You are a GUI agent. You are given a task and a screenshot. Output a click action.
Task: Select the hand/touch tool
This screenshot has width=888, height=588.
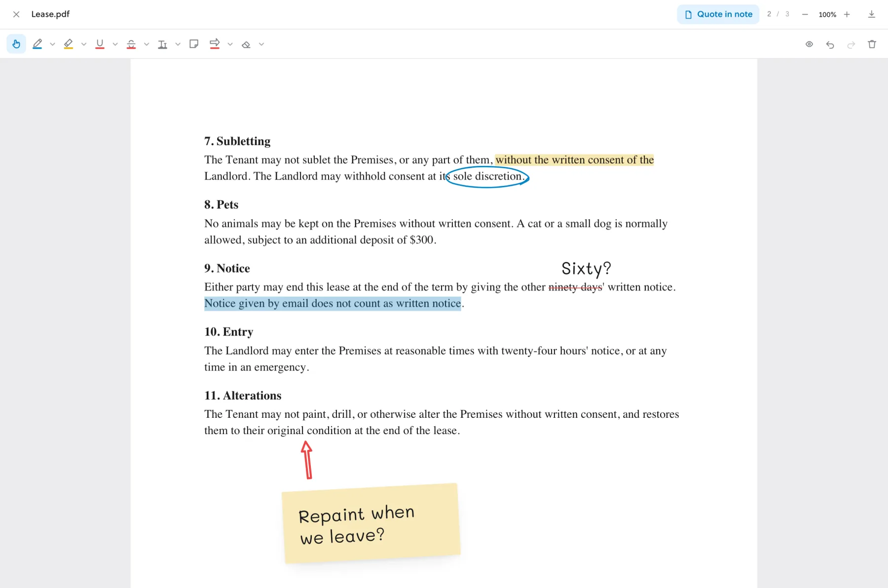(16, 44)
